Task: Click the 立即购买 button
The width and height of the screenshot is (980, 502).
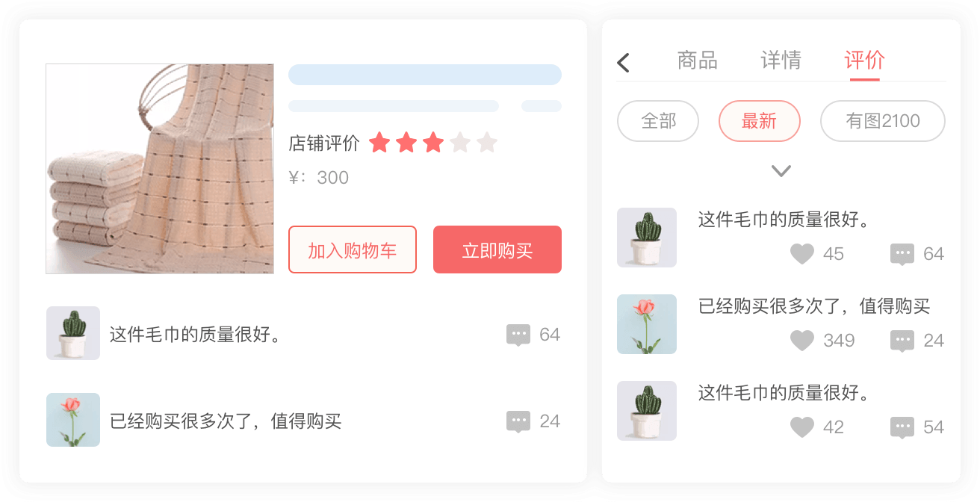Action: (497, 250)
